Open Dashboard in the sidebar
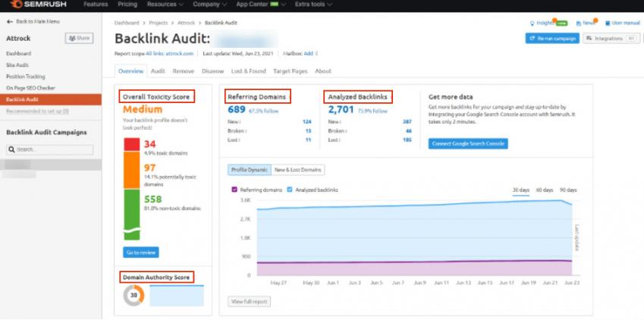644x320 pixels. pyautogui.click(x=18, y=53)
